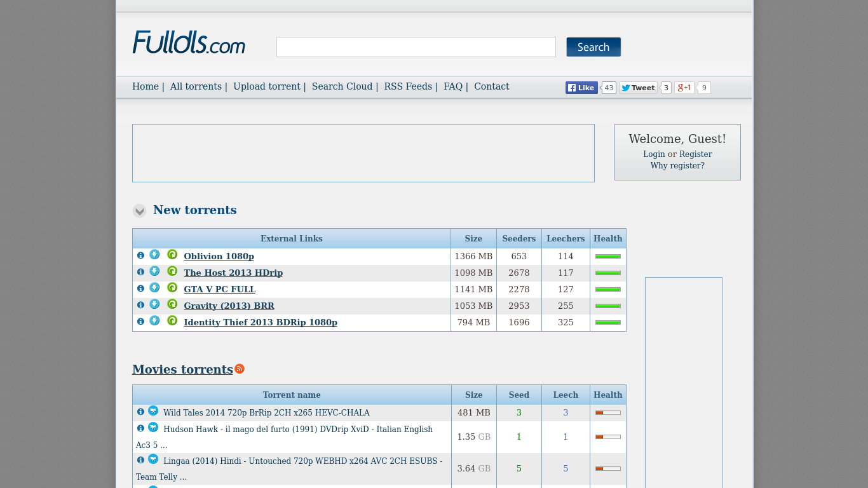
Task: Open info icon for Oblivion 1080p
Action: [140, 255]
